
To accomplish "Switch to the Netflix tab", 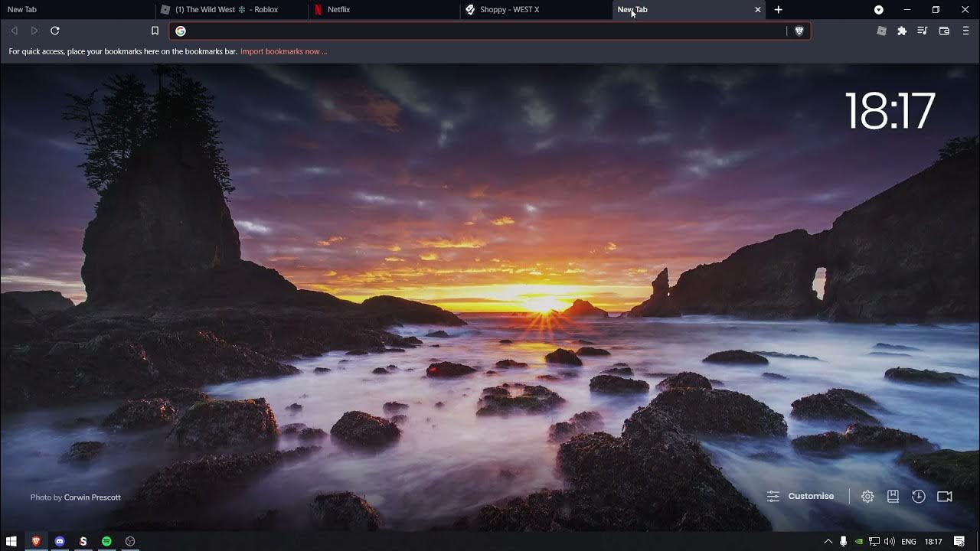I will (384, 10).
